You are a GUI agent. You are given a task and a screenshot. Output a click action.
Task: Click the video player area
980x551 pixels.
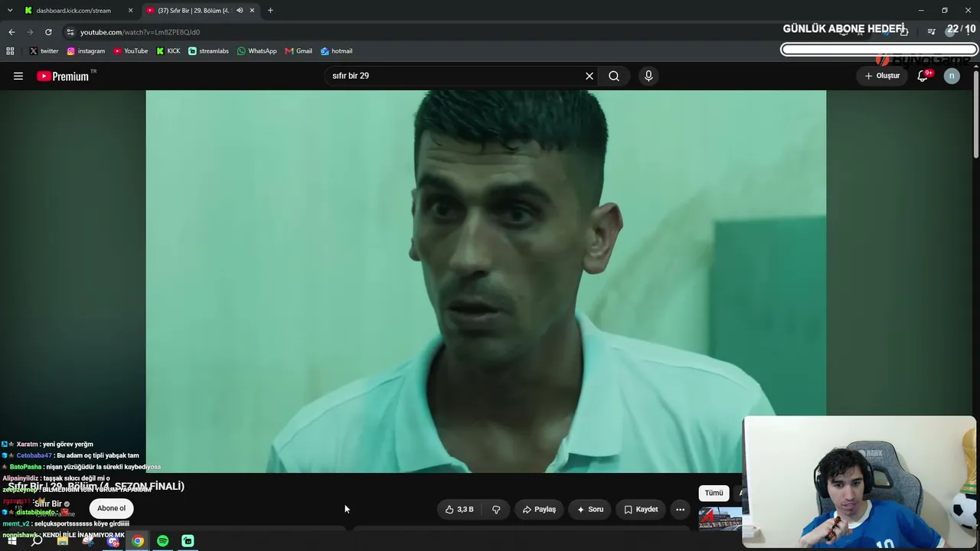485,282
